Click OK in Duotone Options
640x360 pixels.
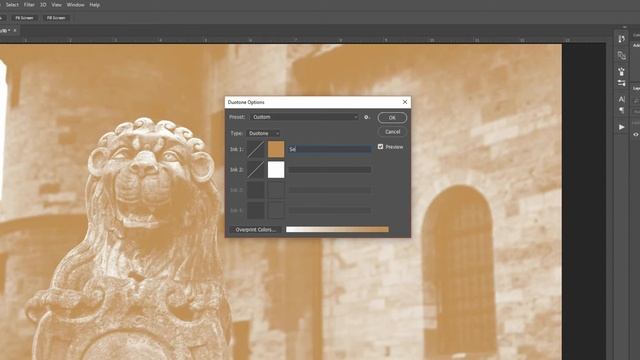[x=392, y=118]
